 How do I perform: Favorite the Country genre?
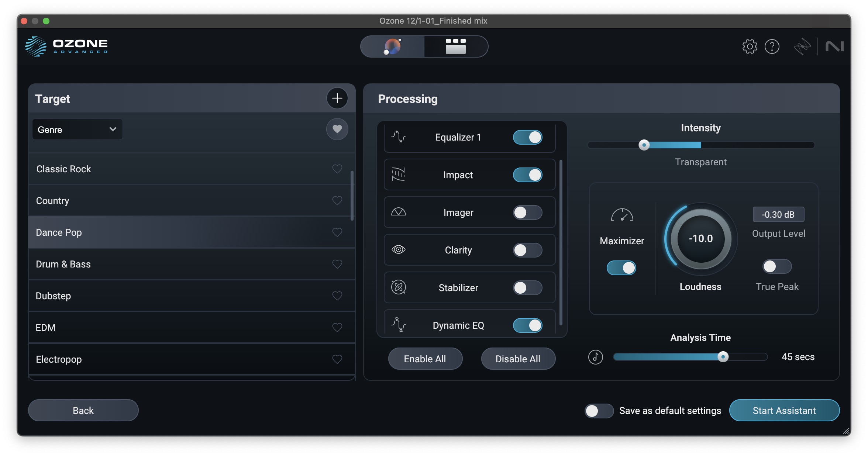[x=337, y=200]
